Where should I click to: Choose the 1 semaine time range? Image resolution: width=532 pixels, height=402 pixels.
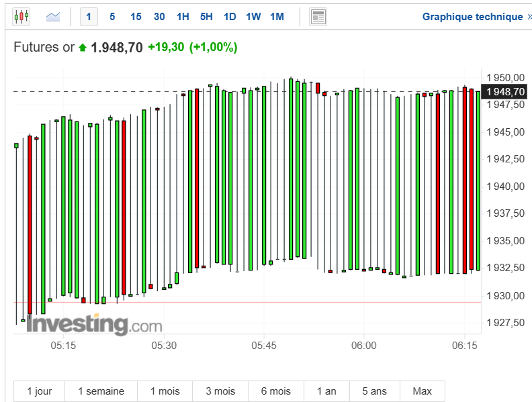[x=101, y=391]
